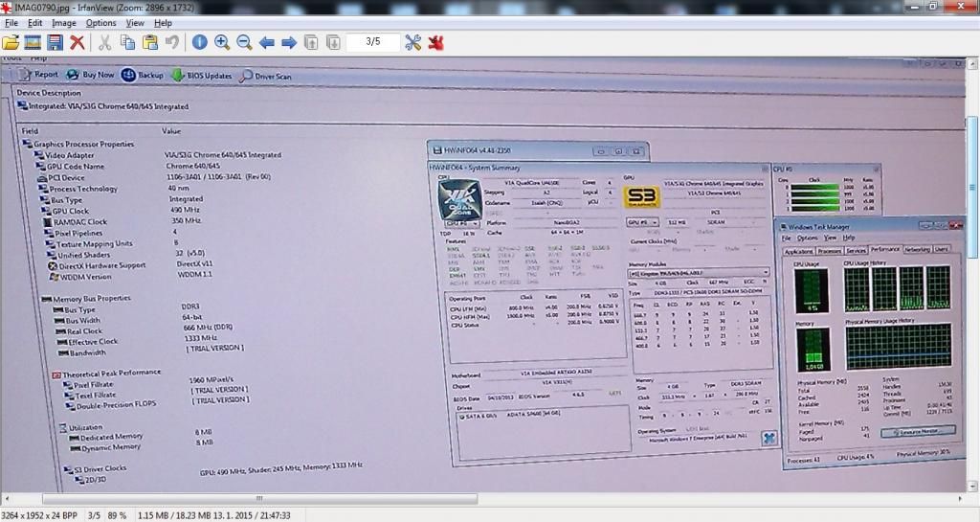Click the IrfanView title bar application icon
This screenshot has width=980, height=522.
pyautogui.click(x=7, y=7)
